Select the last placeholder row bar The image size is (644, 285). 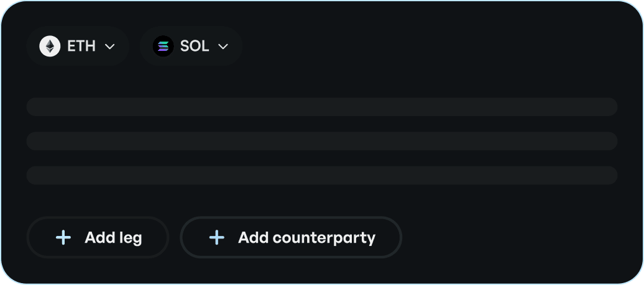tap(322, 176)
